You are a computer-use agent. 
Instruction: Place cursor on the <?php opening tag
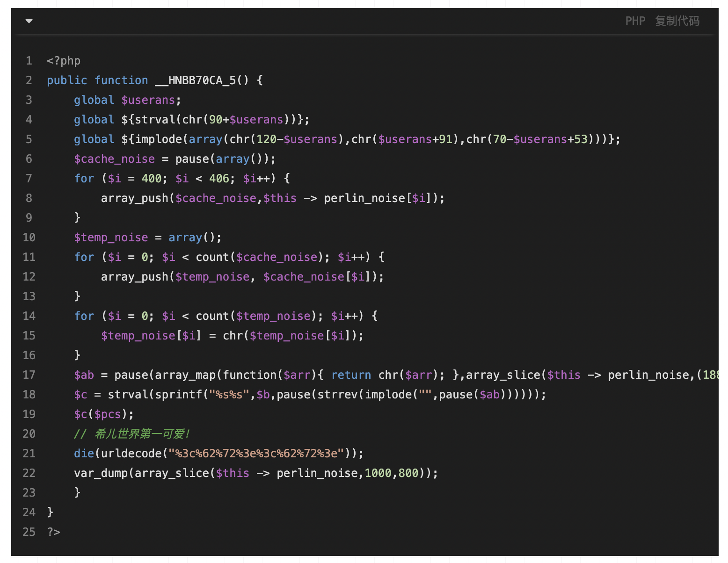coord(64,61)
